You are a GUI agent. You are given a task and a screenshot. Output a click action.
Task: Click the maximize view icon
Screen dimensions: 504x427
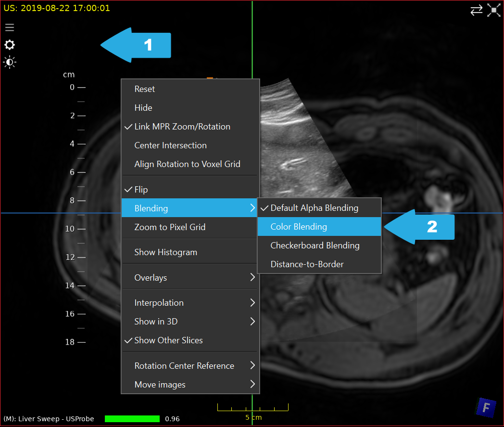[x=493, y=11]
